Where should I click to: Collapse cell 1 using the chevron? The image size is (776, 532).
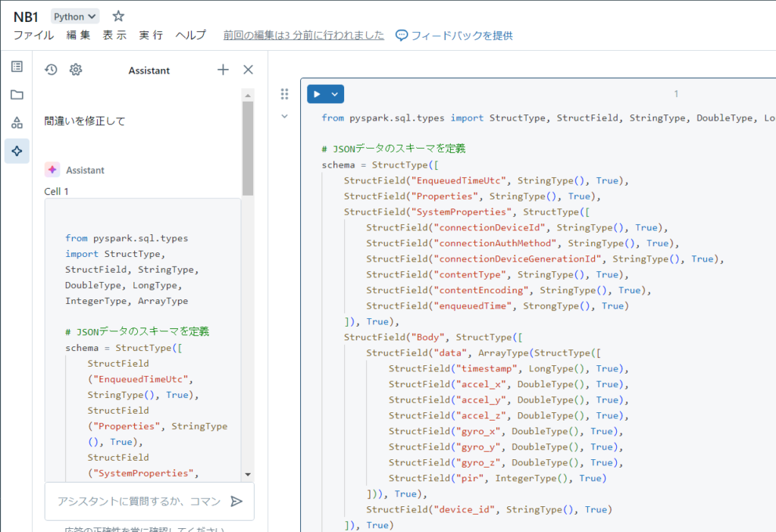point(285,116)
